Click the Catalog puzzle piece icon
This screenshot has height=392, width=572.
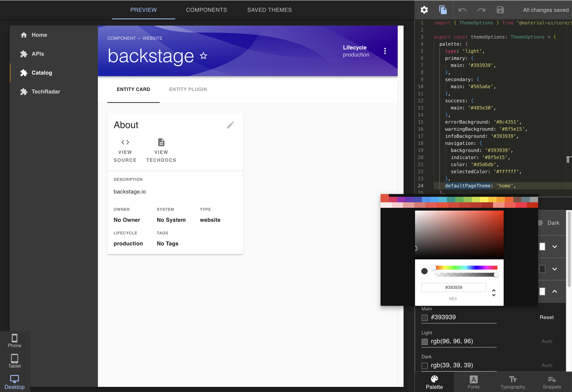[24, 73]
